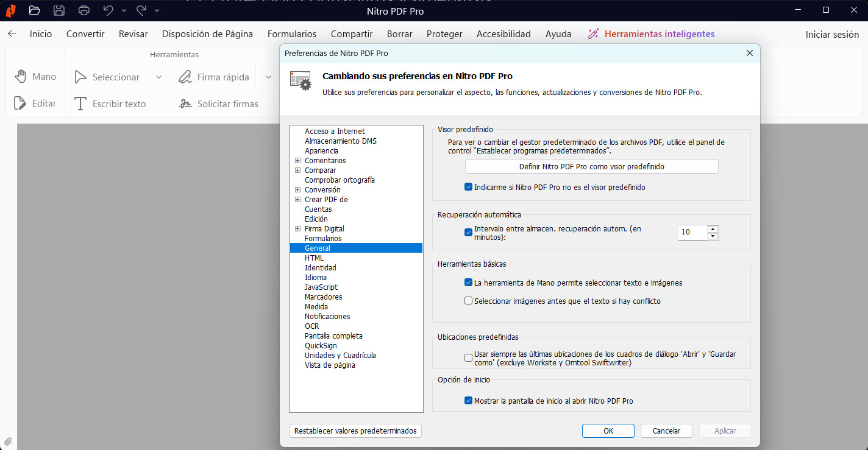The height and width of the screenshot is (450, 868).
Task: Select the JavaScript category
Action: [321, 287]
